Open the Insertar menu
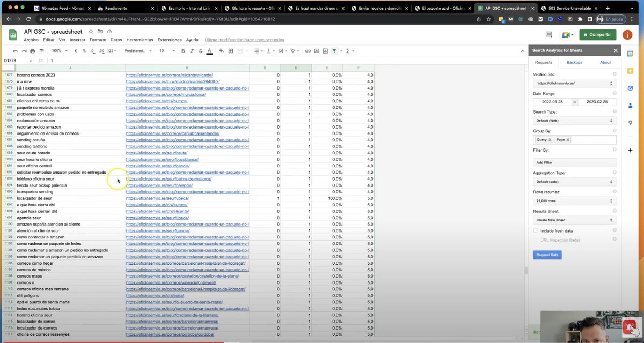644x343 pixels. pyautogui.click(x=77, y=40)
